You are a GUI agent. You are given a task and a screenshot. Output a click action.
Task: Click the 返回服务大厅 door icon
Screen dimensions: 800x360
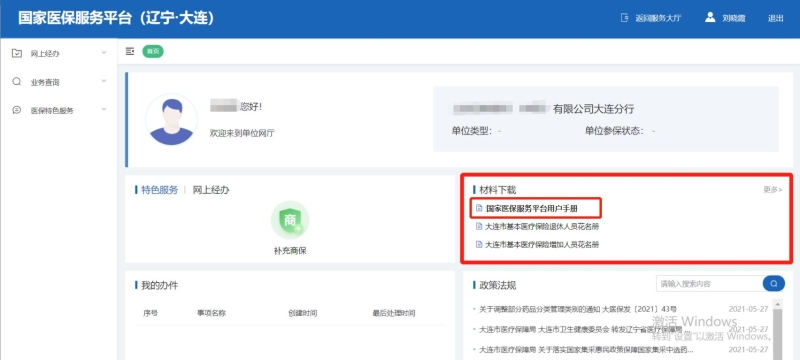624,18
